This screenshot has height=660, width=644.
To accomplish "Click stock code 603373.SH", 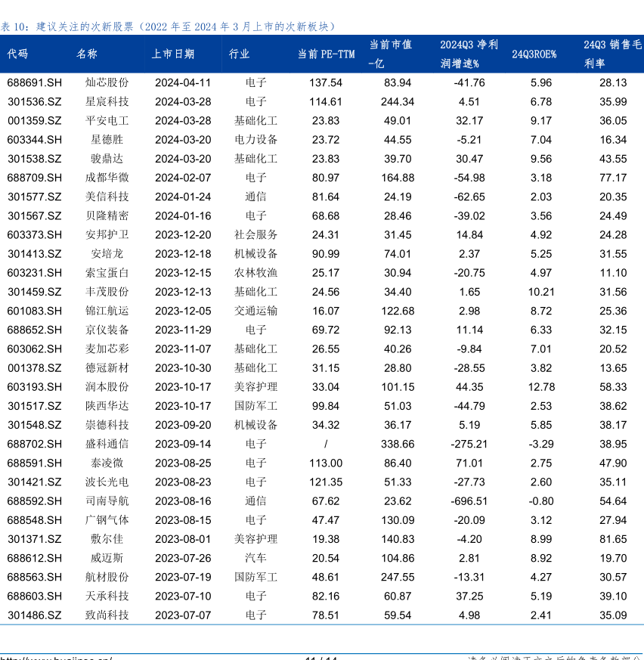I will [35, 235].
